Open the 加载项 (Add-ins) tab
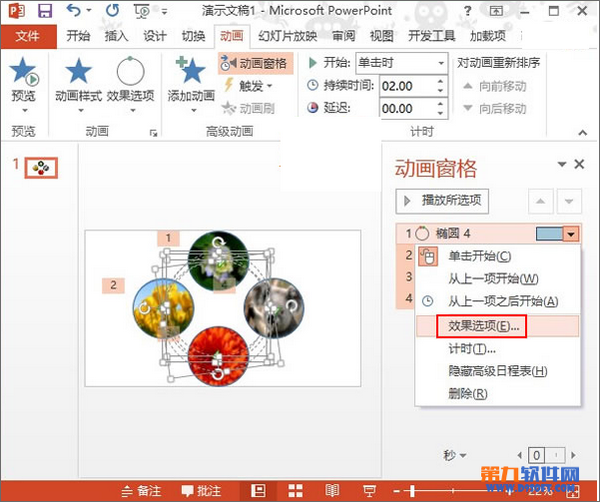The height and width of the screenshot is (502, 600). pos(488,36)
